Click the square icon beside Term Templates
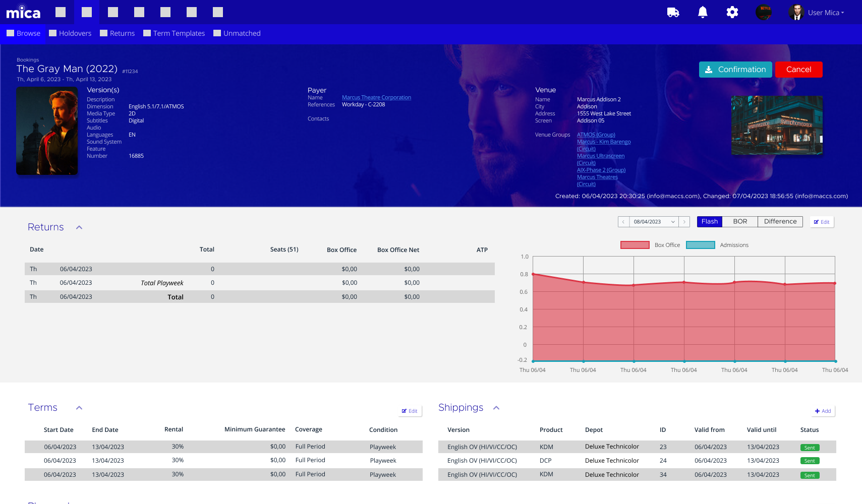 point(147,33)
